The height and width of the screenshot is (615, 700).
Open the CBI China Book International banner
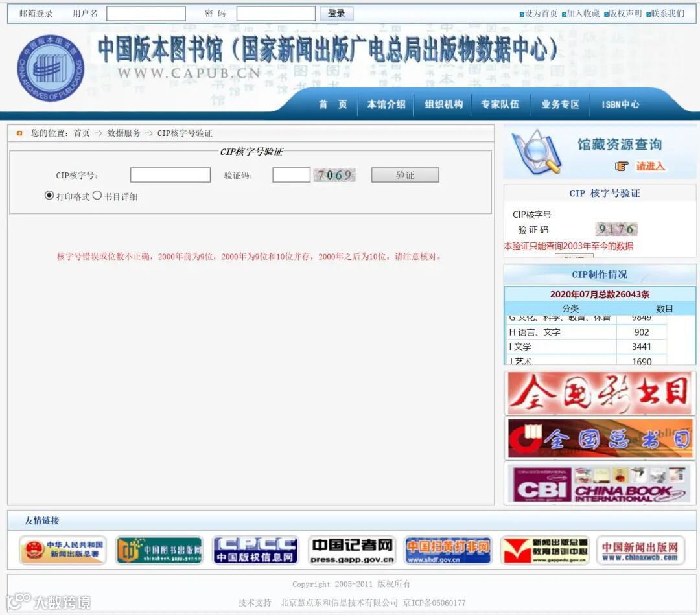point(600,484)
